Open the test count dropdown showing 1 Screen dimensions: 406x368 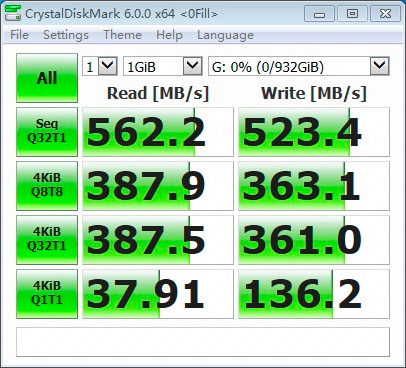(x=100, y=66)
